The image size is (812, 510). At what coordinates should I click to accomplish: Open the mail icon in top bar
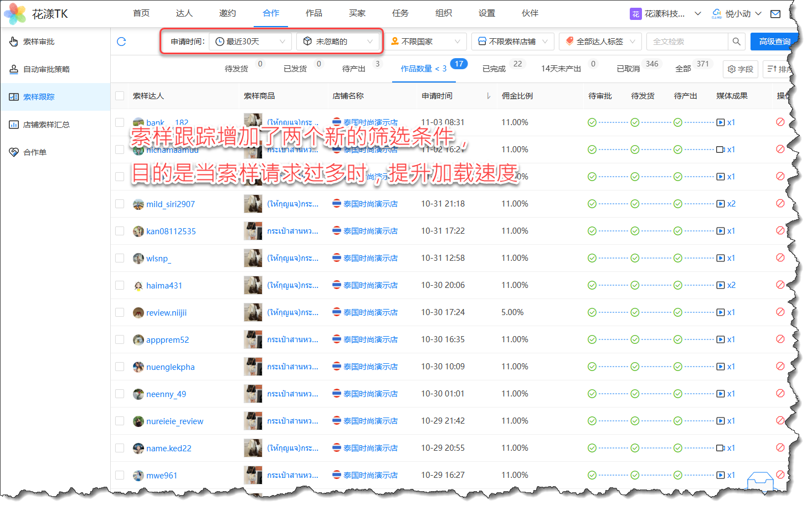[775, 14]
